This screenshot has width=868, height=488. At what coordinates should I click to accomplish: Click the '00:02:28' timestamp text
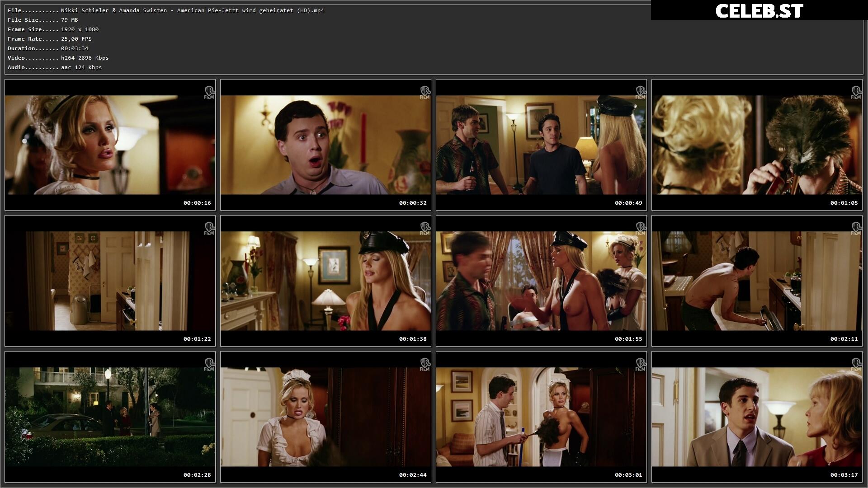197,475
